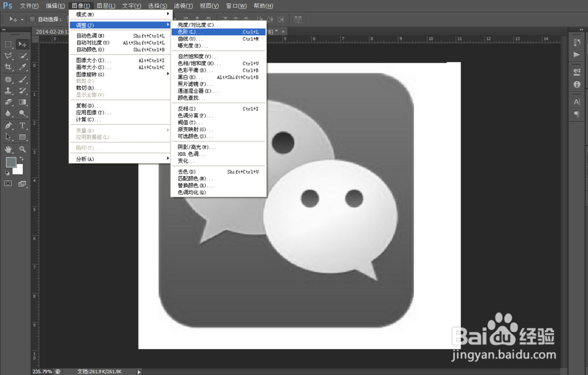Open the Actions panel play icon
This screenshot has width=588, height=375.
[577, 55]
